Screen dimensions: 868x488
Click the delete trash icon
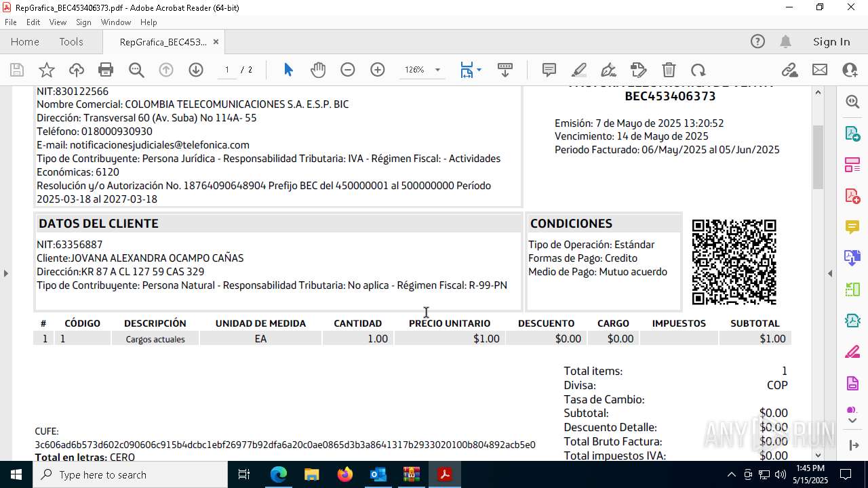(669, 70)
